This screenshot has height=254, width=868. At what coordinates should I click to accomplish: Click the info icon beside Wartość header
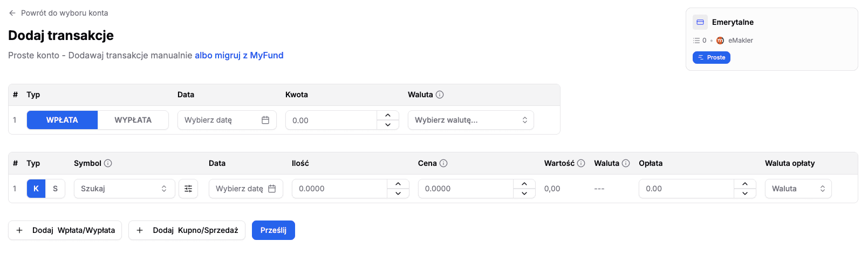click(581, 163)
